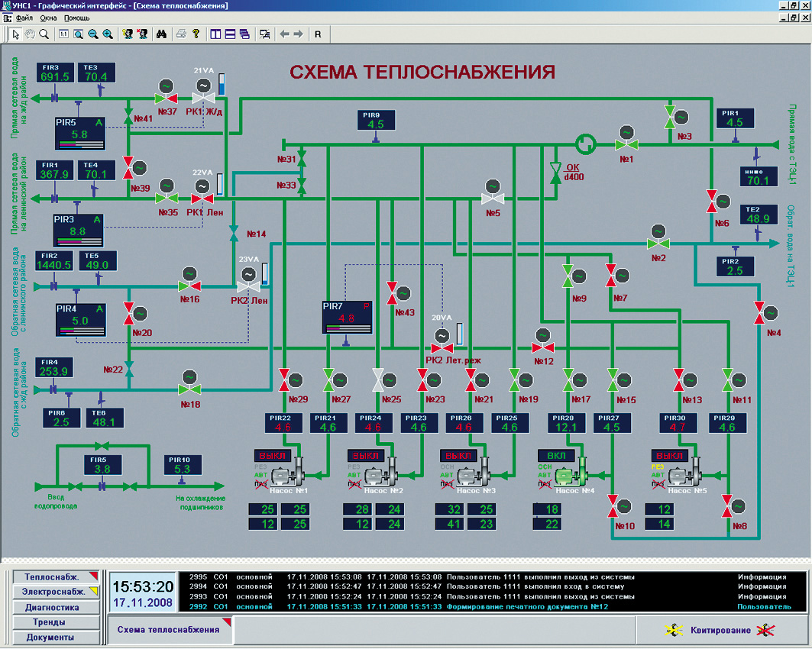Toggle the ВЫКЛ indicator of Насос №5

pyautogui.click(x=669, y=456)
